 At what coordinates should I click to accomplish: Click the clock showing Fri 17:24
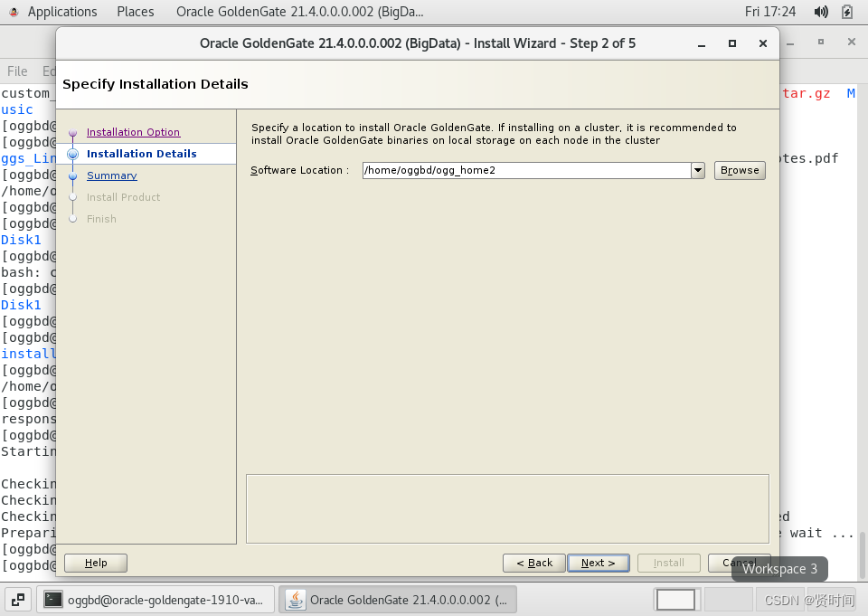(770, 12)
